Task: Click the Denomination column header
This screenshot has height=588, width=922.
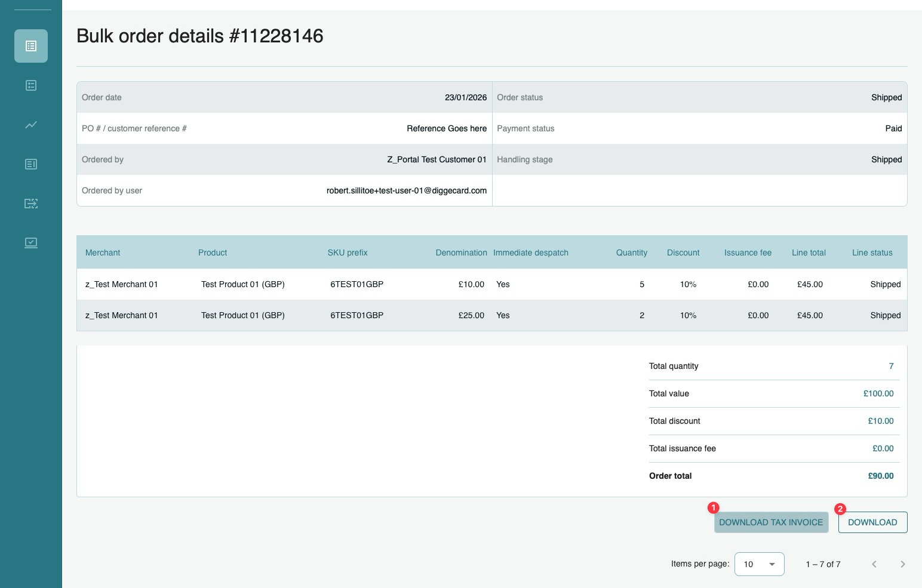Action: [x=461, y=253]
